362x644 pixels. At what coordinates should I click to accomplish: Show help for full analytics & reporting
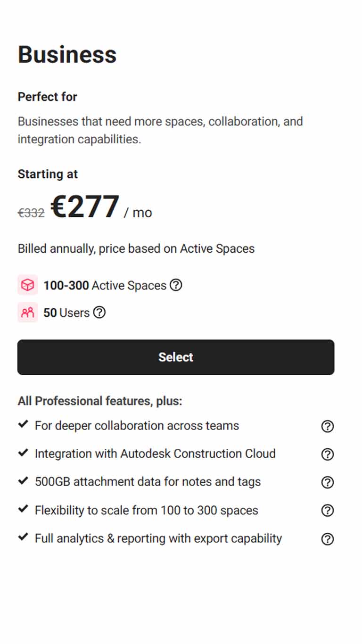coord(327,539)
